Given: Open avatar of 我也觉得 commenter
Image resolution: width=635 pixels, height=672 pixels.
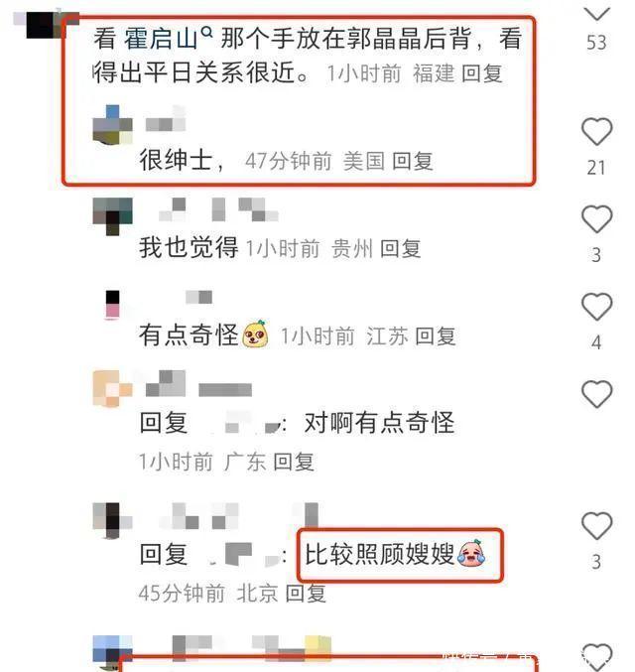Looking at the screenshot, I should (x=113, y=216).
